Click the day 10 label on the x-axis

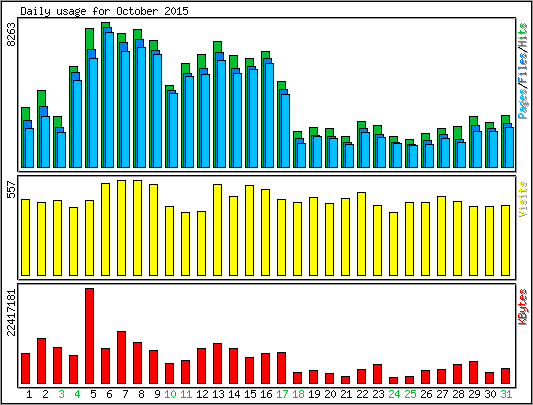[170, 394]
